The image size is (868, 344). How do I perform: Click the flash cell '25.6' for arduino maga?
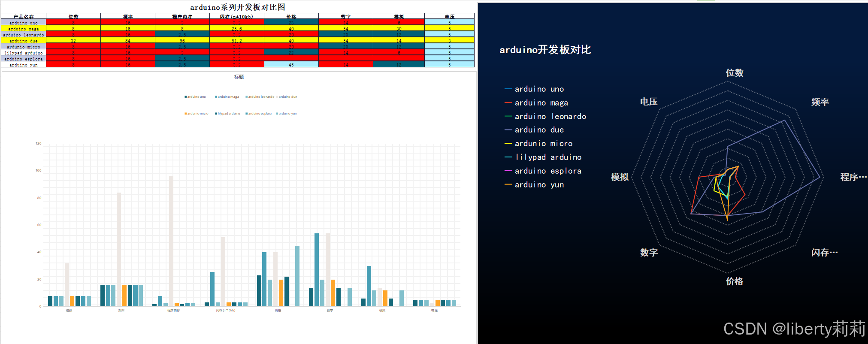tap(237, 28)
